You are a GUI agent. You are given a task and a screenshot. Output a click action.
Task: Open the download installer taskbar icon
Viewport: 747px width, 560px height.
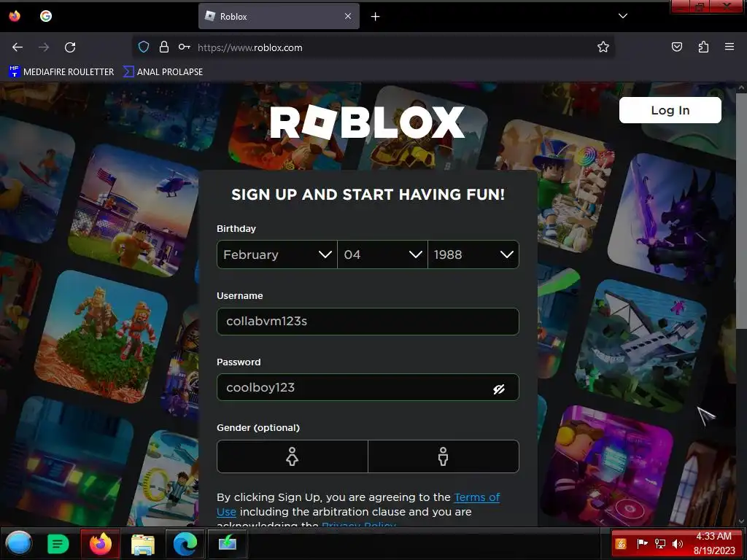(228, 544)
